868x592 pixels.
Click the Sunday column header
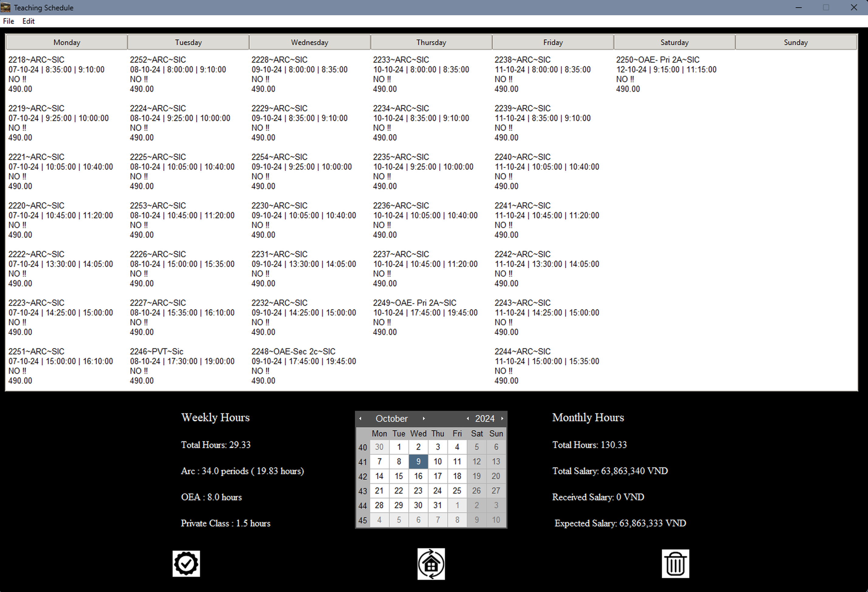pos(796,42)
